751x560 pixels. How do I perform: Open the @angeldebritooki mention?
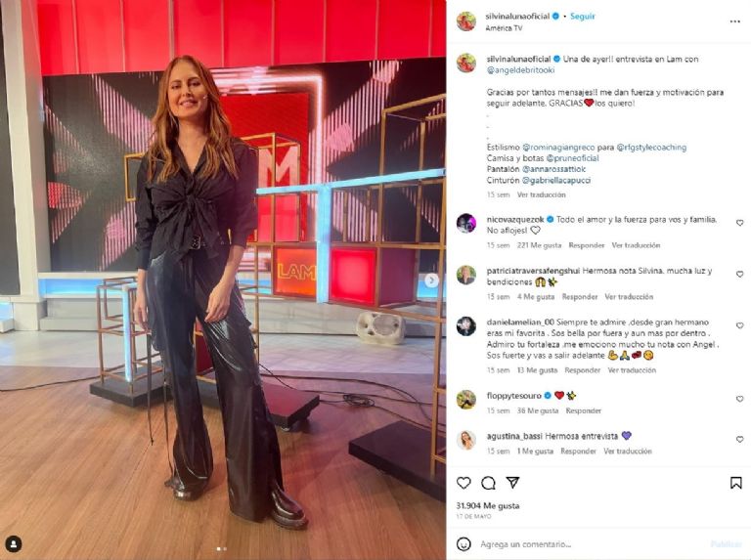pyautogui.click(x=520, y=70)
